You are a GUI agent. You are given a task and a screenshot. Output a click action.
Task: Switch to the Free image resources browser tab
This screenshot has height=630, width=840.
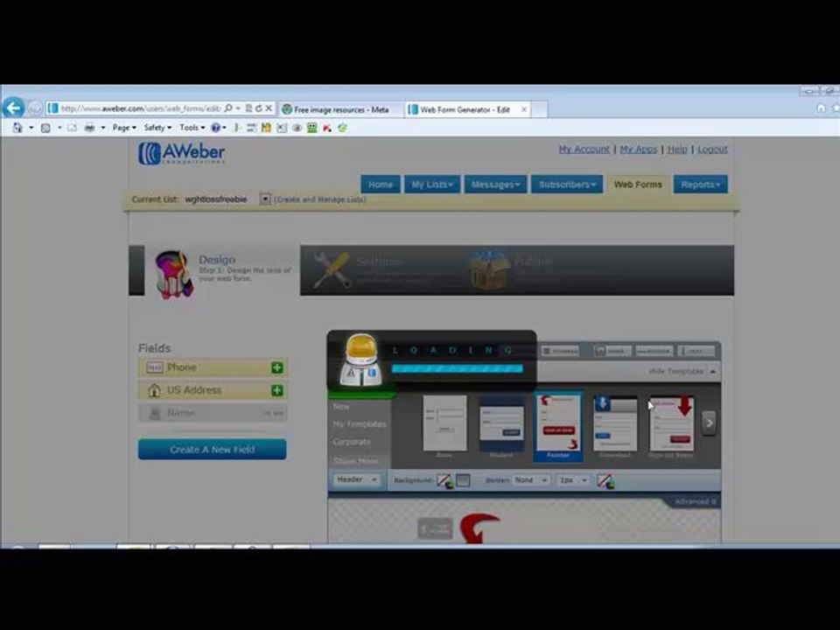[340, 109]
